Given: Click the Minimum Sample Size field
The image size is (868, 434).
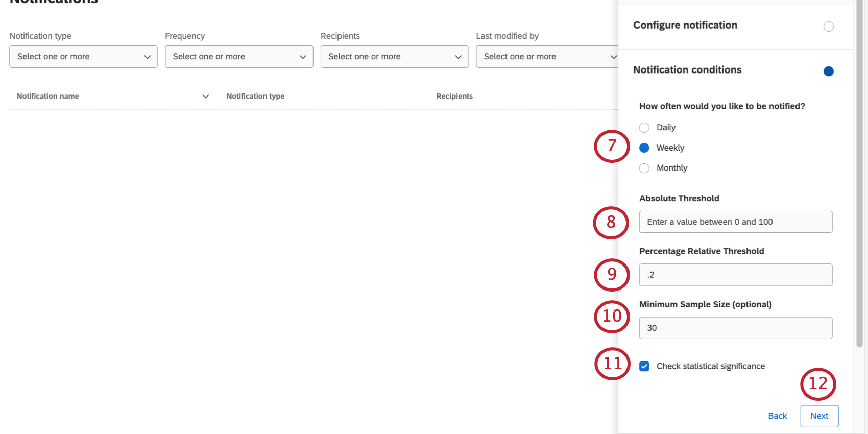Looking at the screenshot, I should (735, 327).
